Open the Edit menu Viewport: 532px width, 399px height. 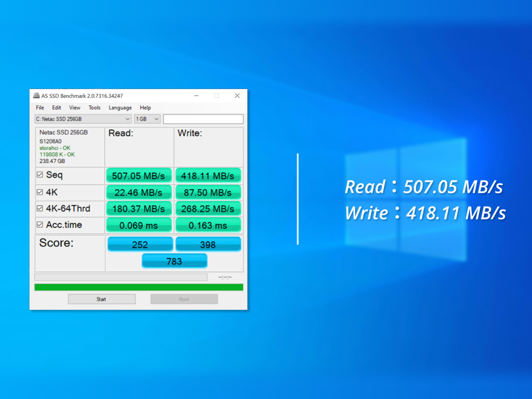(57, 108)
